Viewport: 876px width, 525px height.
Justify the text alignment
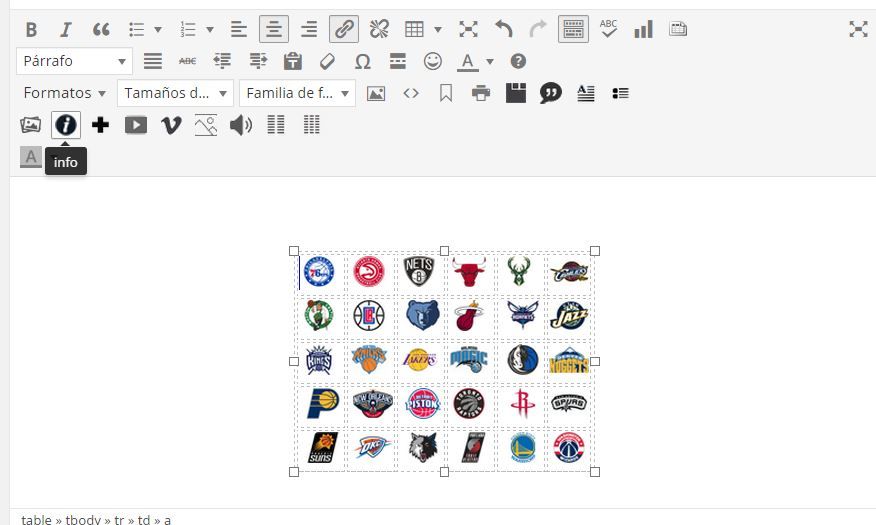click(153, 61)
